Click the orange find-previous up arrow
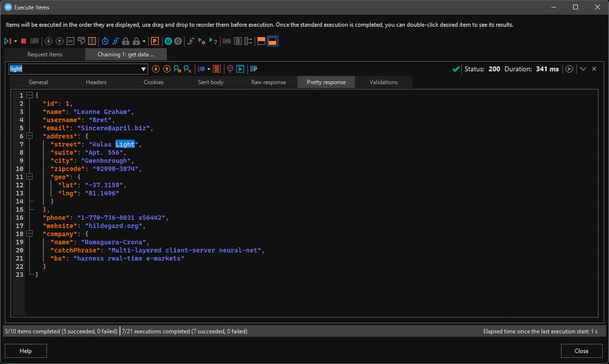This screenshot has width=609, height=364. (x=167, y=69)
